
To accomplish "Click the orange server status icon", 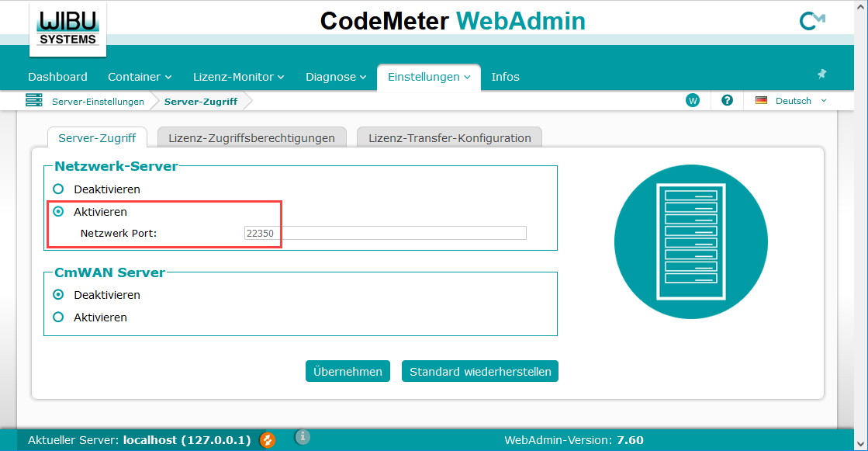I will (x=268, y=440).
